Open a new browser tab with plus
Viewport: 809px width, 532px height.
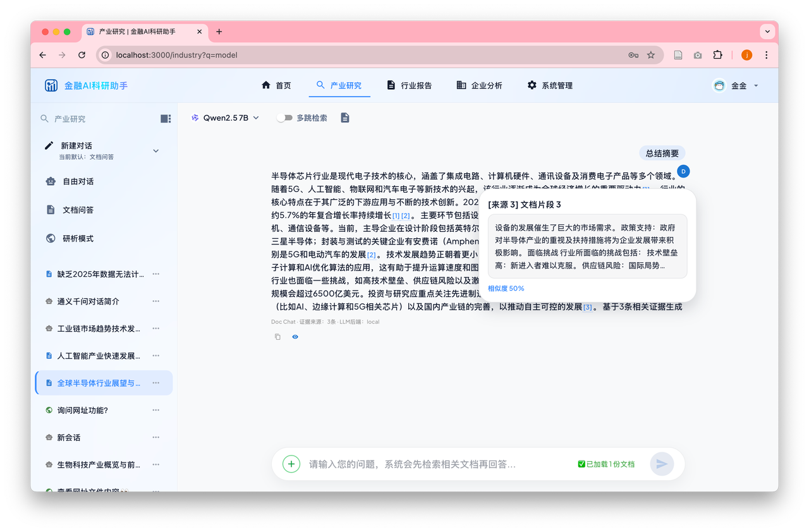coord(219,32)
